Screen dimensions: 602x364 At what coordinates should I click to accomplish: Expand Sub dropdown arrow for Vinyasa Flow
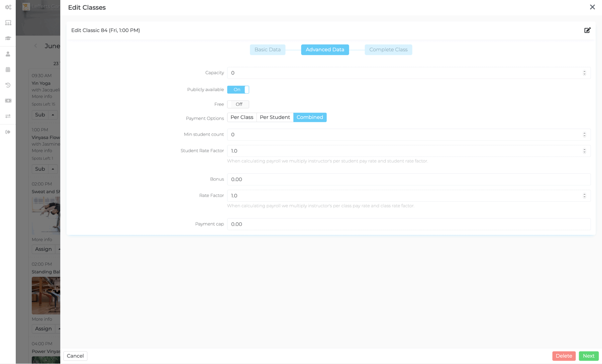(x=53, y=169)
